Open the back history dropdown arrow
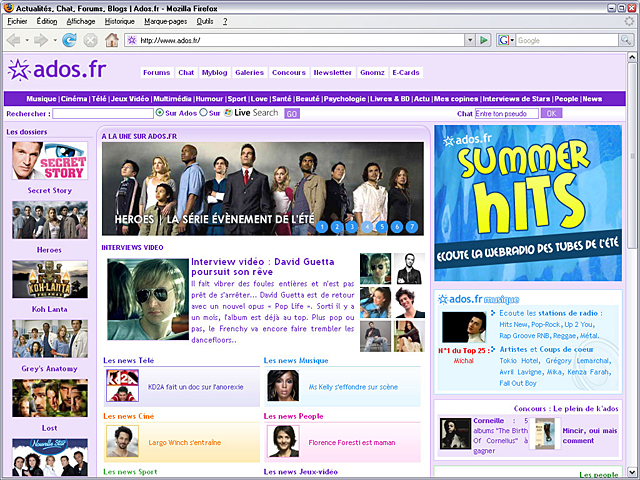 click(x=27, y=40)
